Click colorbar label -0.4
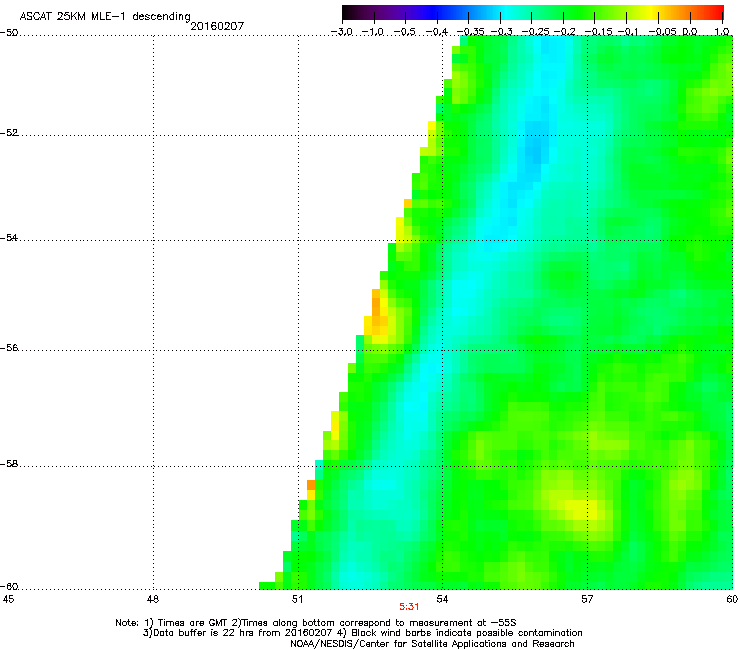 (x=437, y=32)
